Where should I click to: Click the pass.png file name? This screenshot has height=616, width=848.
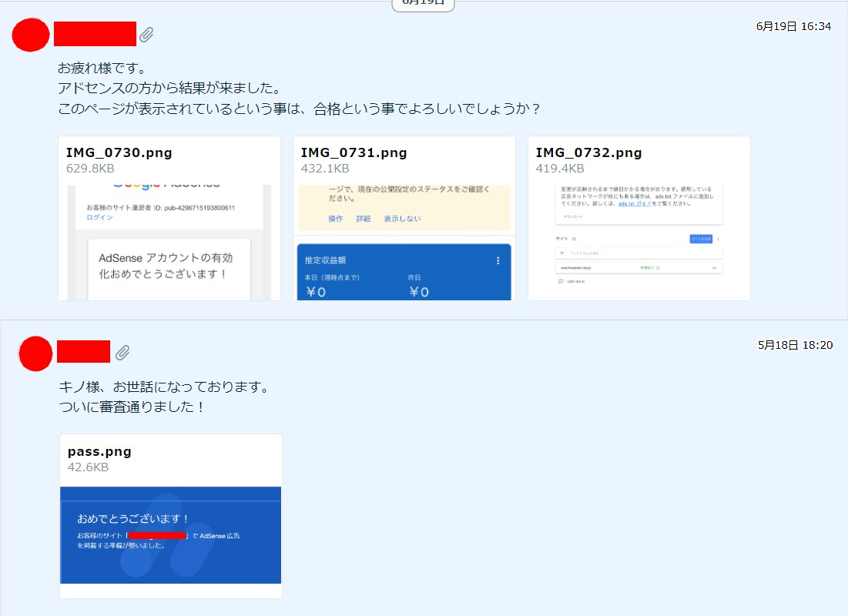coord(99,451)
